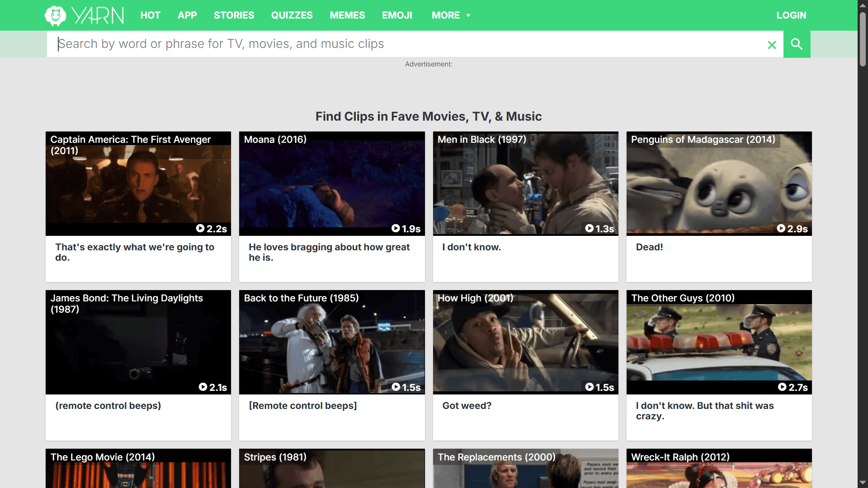Click the green magnifier search button
Screen dimensions: 868x488
797,44
